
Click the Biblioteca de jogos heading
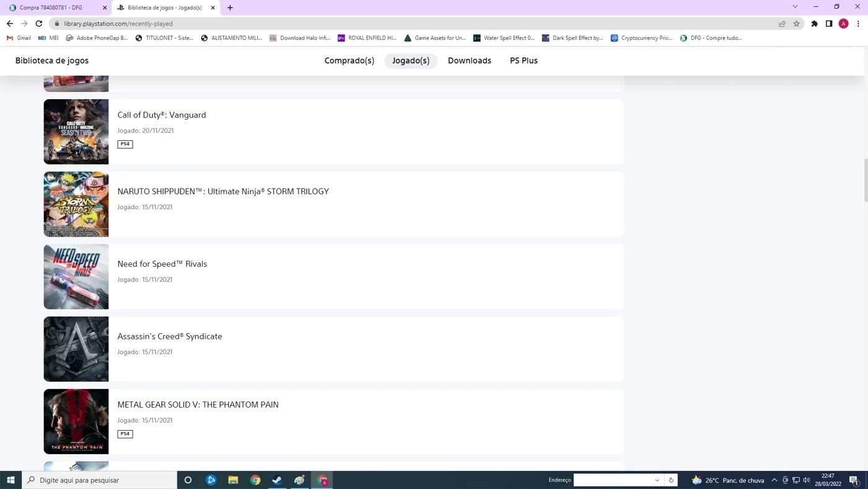[52, 61]
